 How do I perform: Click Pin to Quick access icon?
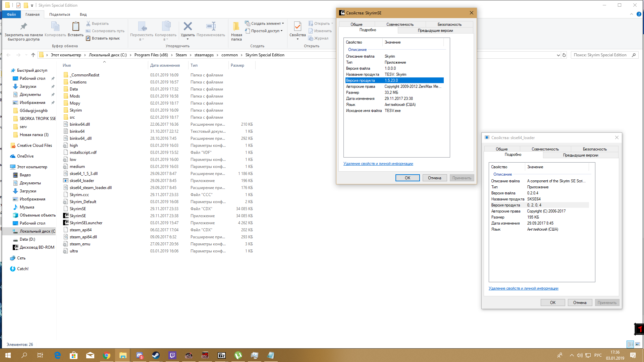[x=23, y=27]
